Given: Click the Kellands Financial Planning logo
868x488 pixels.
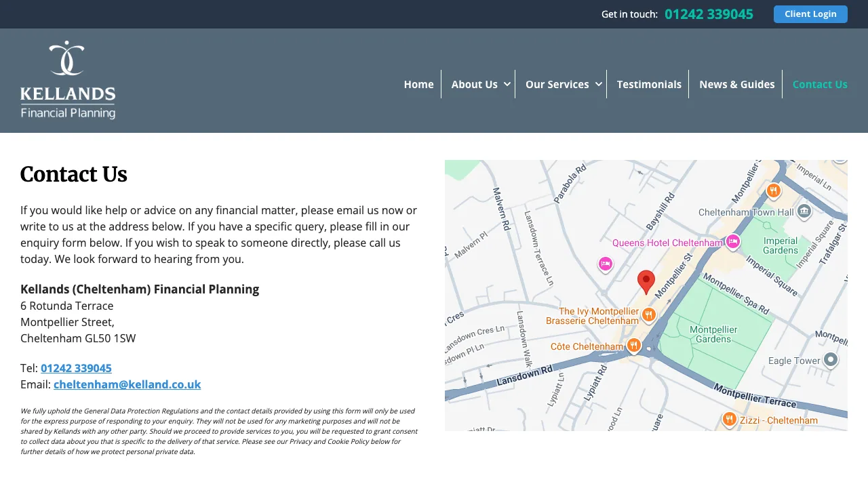Looking at the screenshot, I should (68, 80).
